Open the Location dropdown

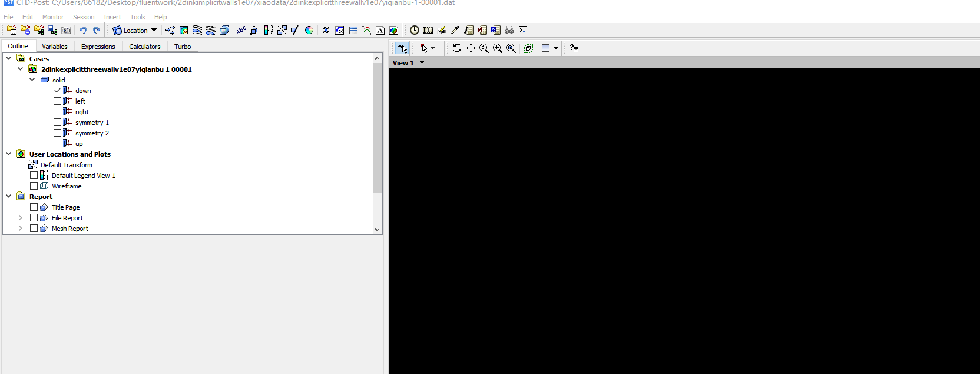[x=135, y=30]
